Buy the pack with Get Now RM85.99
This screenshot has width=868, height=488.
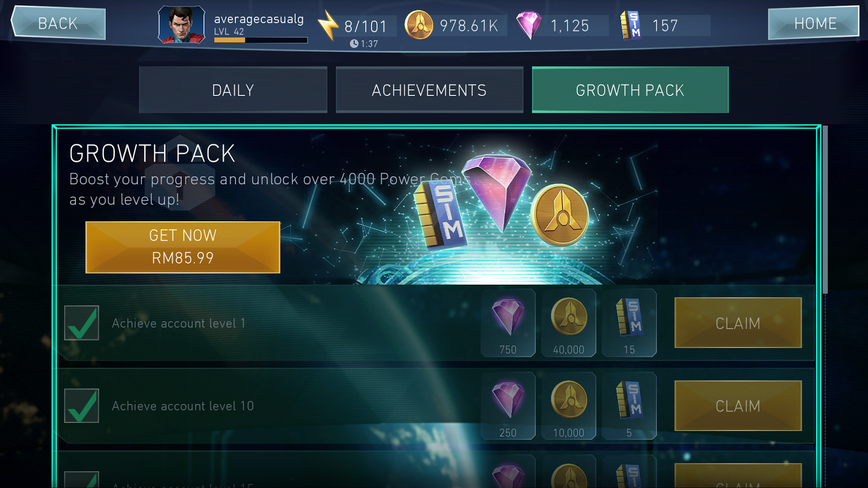tap(183, 247)
